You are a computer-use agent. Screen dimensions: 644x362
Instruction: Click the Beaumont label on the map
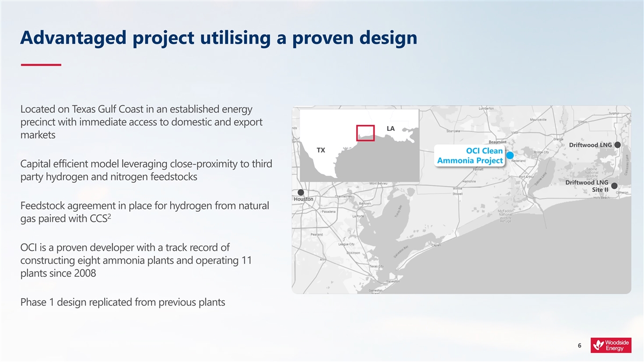(492, 142)
